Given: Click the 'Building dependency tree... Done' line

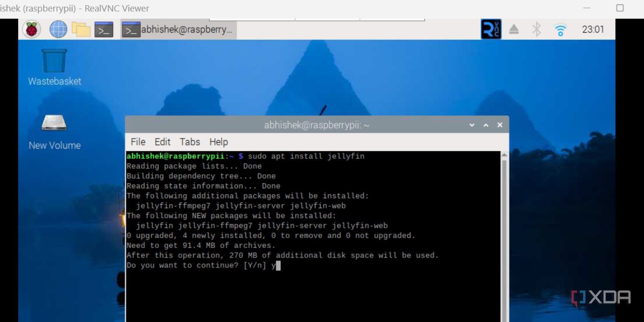Looking at the screenshot, I should click(x=201, y=176).
